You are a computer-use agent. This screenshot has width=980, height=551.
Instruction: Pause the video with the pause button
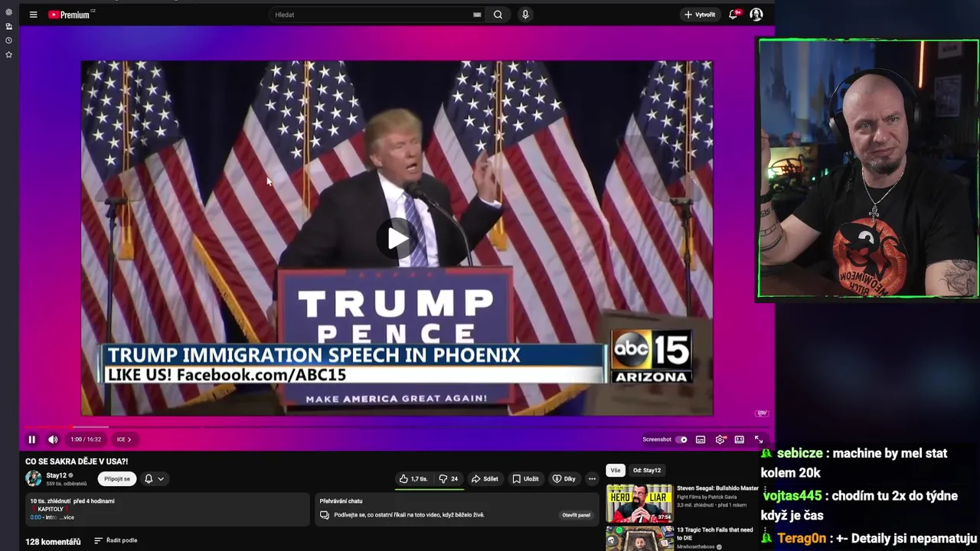click(x=32, y=439)
